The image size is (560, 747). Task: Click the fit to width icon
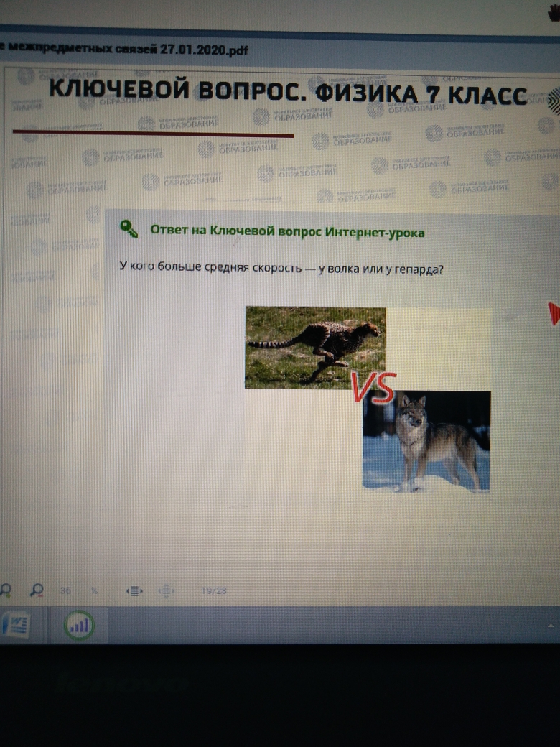pos(134,590)
